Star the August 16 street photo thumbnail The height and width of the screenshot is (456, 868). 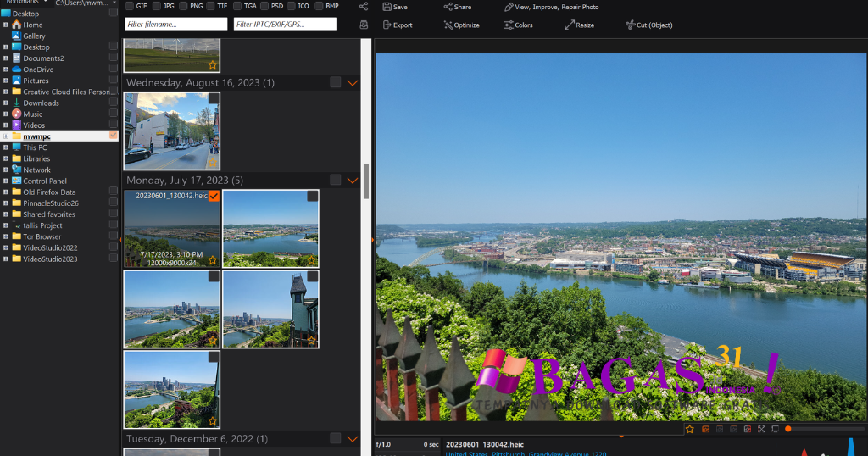pos(213,163)
